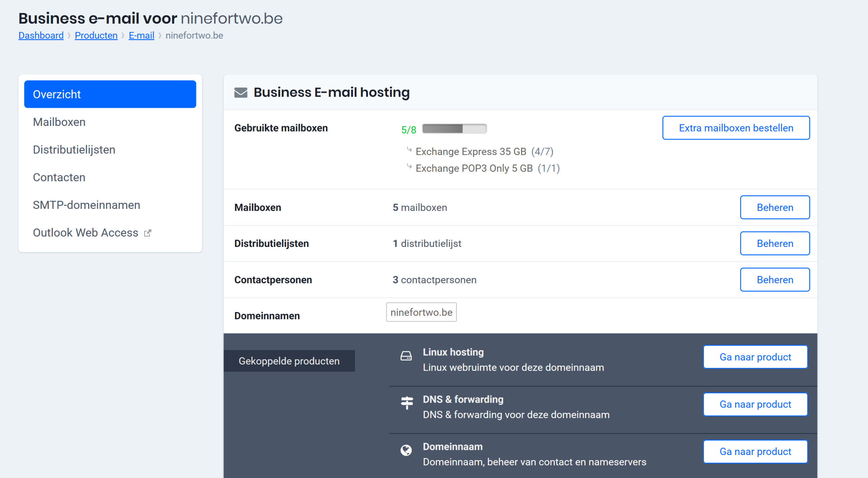Click the Domeinnaam globe icon
This screenshot has width=868, height=478.
pyautogui.click(x=406, y=450)
